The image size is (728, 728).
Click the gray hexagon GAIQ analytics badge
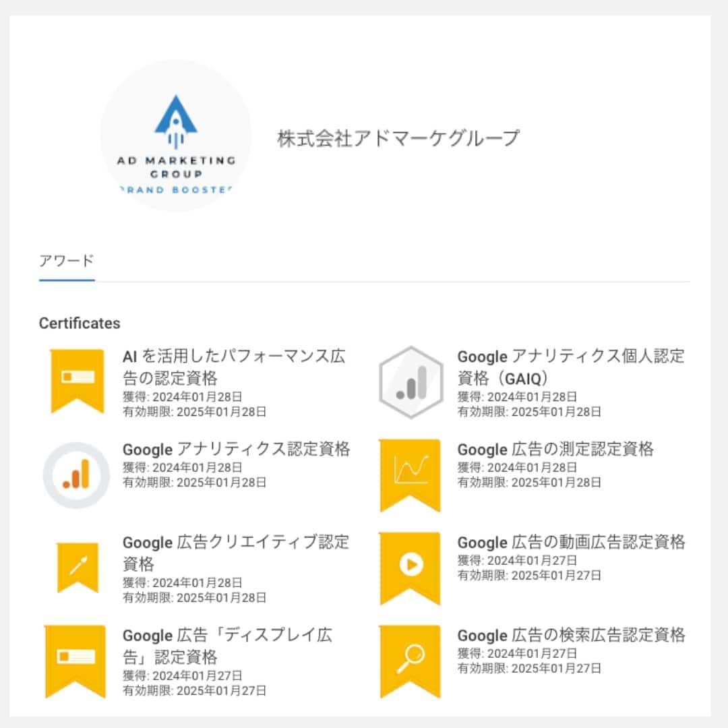tap(411, 382)
